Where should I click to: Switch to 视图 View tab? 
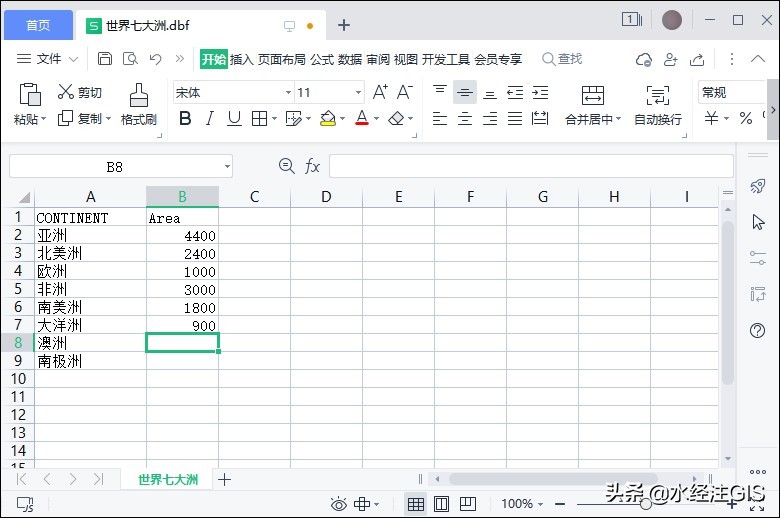[x=405, y=59]
